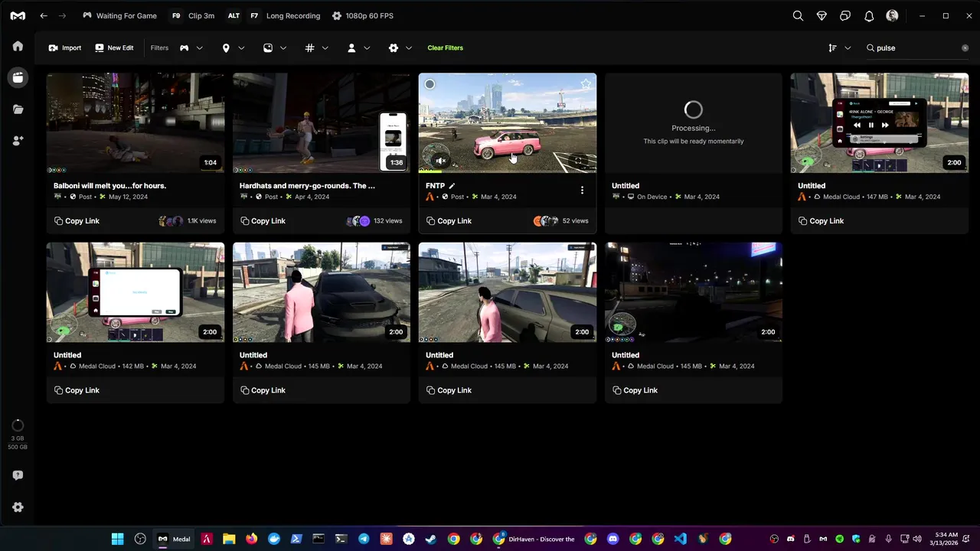Viewport: 980px width, 551px height.
Task: Copy Link for Hardhats and merry-go-rounds clip
Action: pyautogui.click(x=263, y=221)
